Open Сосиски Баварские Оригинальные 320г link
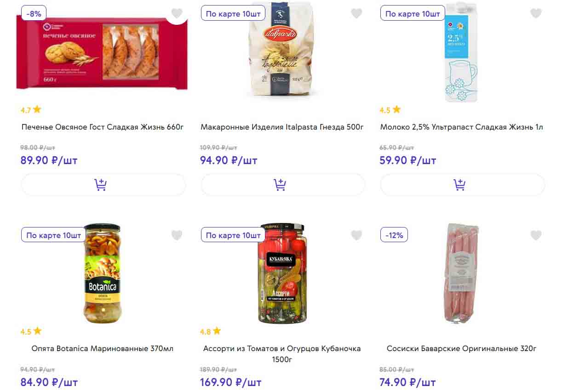 click(461, 348)
